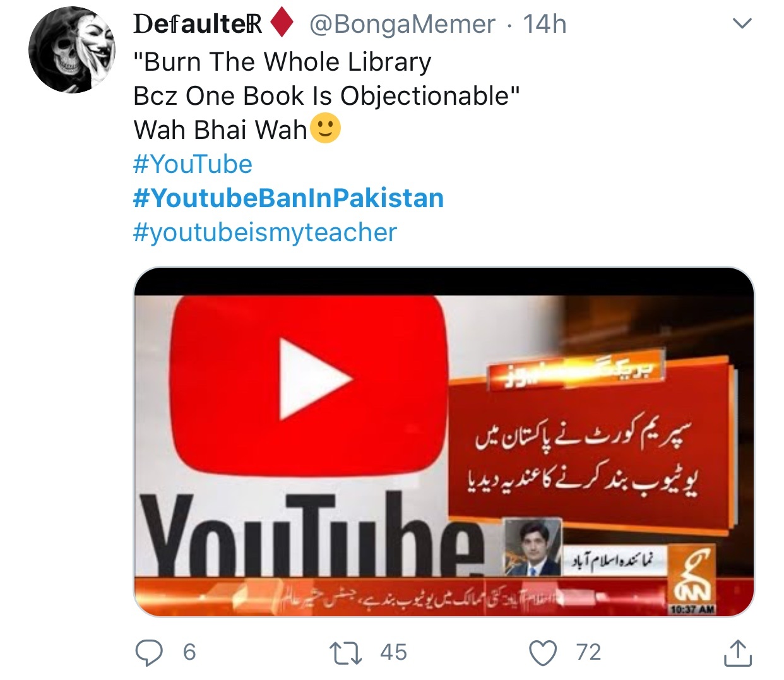Open the reply speech bubble icon
Screen dimensions: 784x680
149,653
